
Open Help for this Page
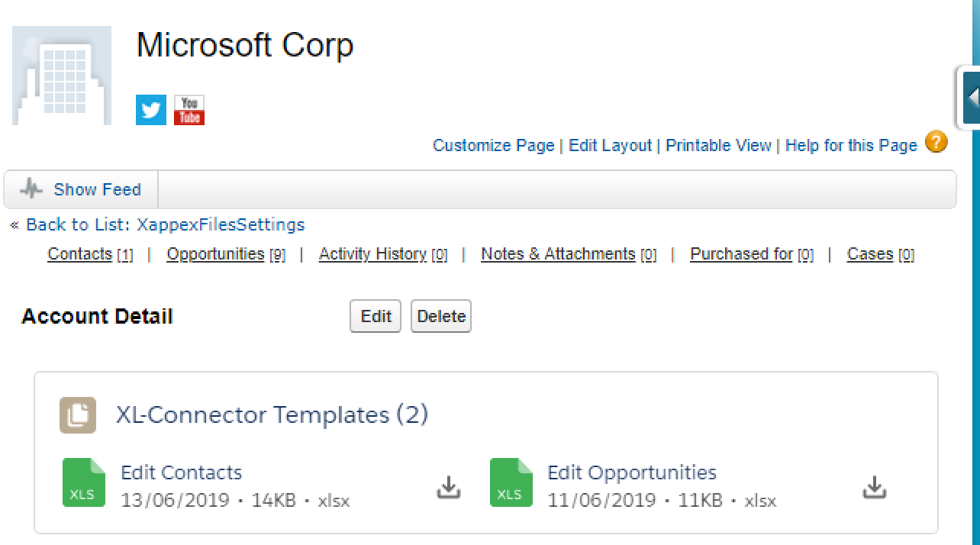pyautogui.click(x=851, y=146)
